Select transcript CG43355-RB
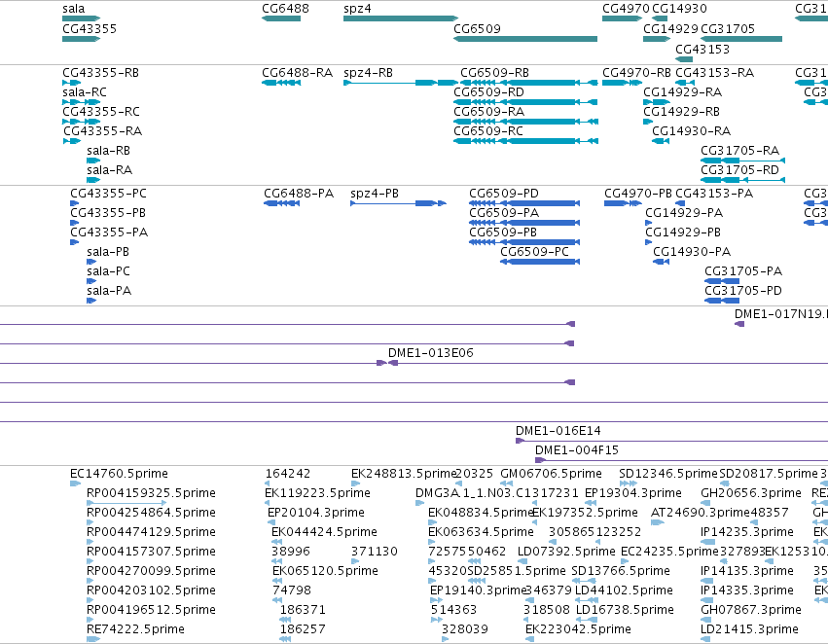This screenshot has width=828, height=644. pos(71,83)
